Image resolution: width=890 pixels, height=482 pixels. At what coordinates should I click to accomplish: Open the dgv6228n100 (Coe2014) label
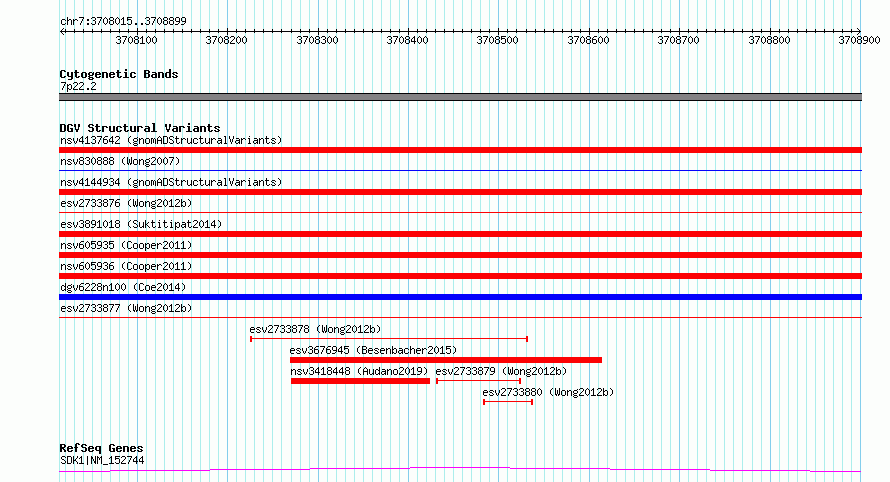[123, 287]
